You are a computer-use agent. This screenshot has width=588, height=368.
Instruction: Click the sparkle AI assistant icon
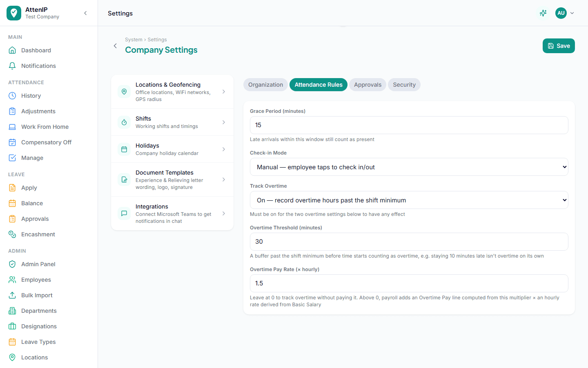pyautogui.click(x=543, y=13)
